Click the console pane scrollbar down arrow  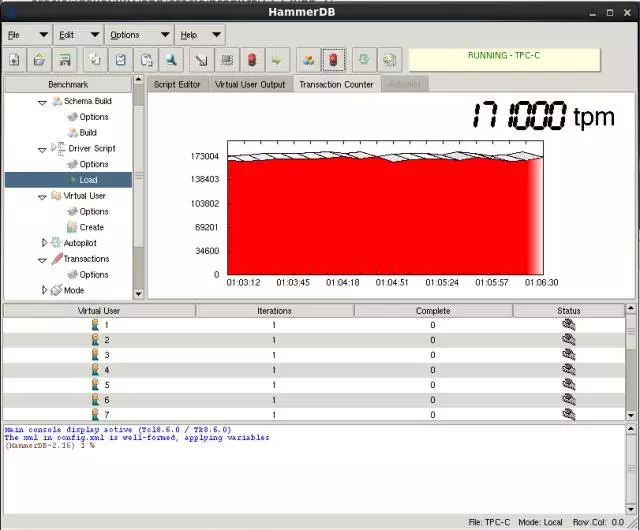pos(631,509)
